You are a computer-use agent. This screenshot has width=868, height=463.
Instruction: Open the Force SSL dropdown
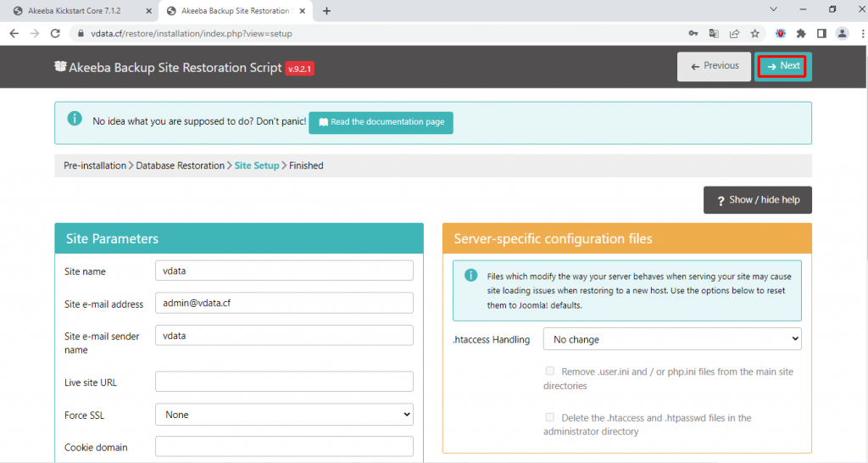pos(284,415)
